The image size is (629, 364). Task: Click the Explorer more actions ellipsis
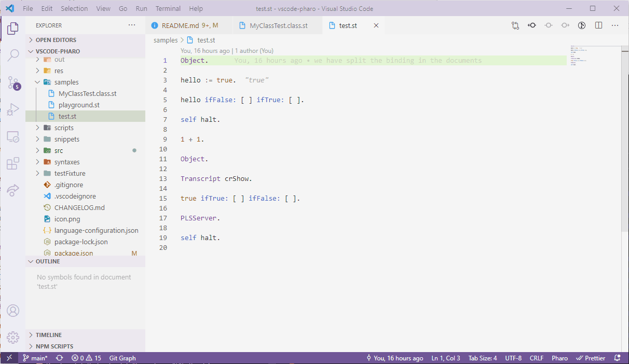pos(132,25)
